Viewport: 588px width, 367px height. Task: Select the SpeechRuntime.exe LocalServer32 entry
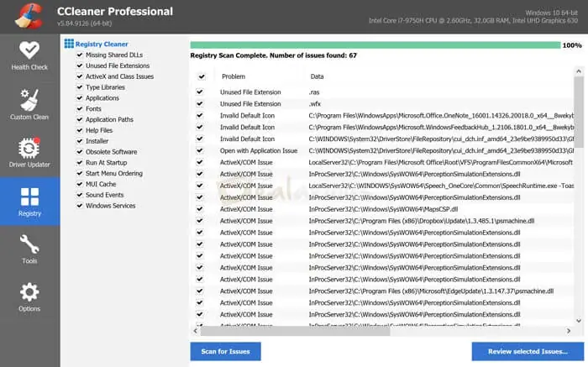tap(441, 186)
